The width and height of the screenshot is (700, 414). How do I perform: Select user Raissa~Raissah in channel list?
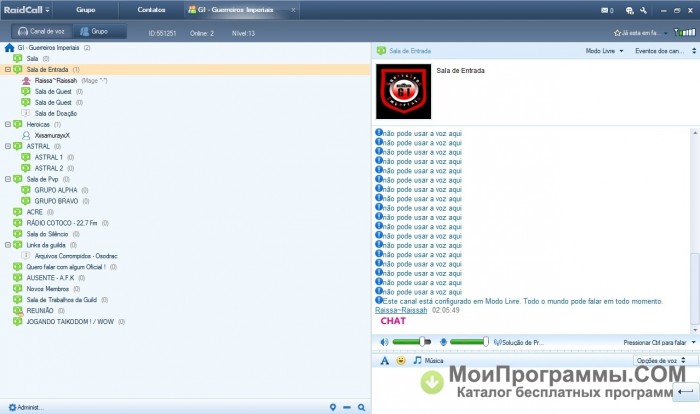pos(56,80)
